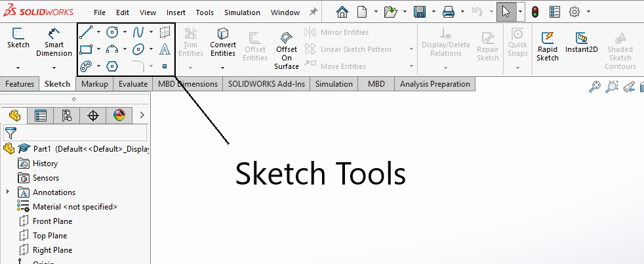
Task: Click the Plane sketch tool icon
Action: click(165, 32)
